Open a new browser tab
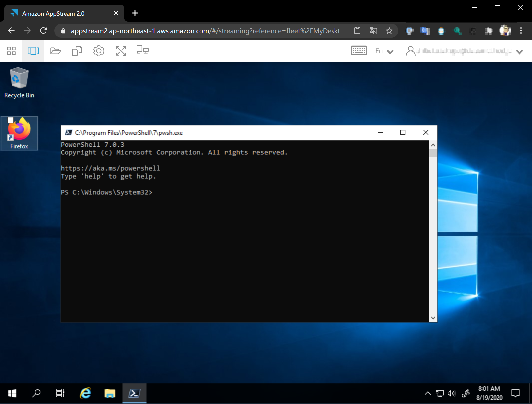 tap(135, 13)
